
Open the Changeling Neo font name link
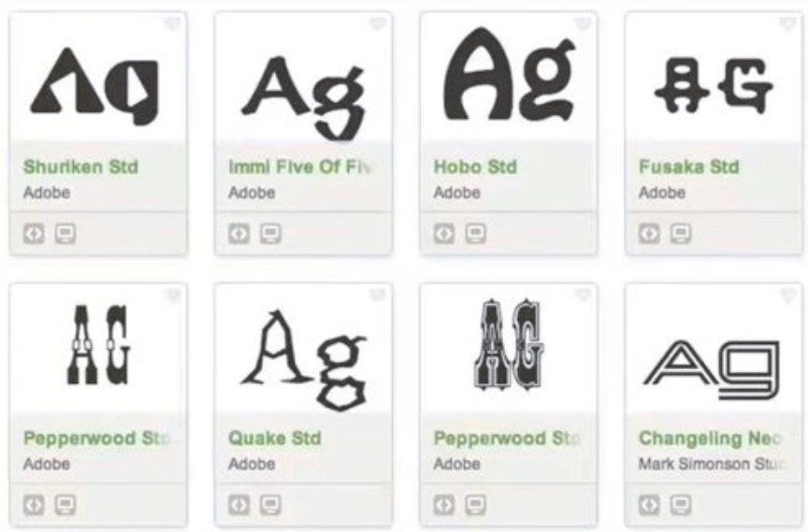711,439
